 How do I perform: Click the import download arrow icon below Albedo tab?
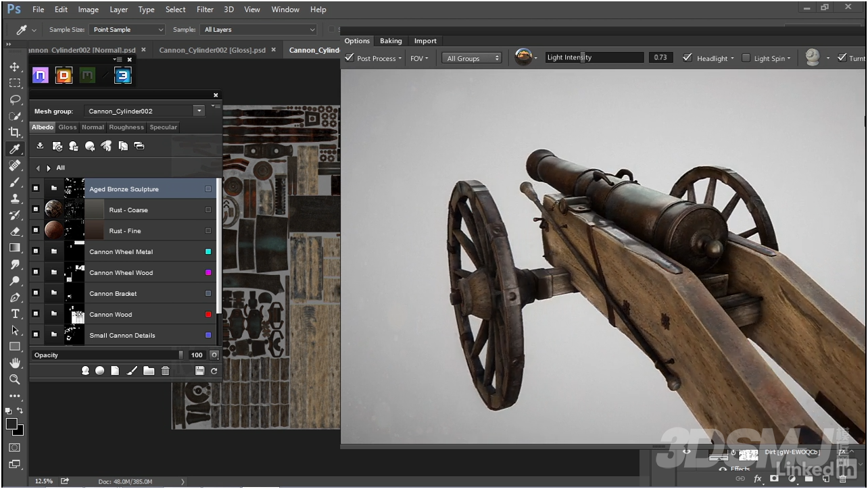click(40, 146)
